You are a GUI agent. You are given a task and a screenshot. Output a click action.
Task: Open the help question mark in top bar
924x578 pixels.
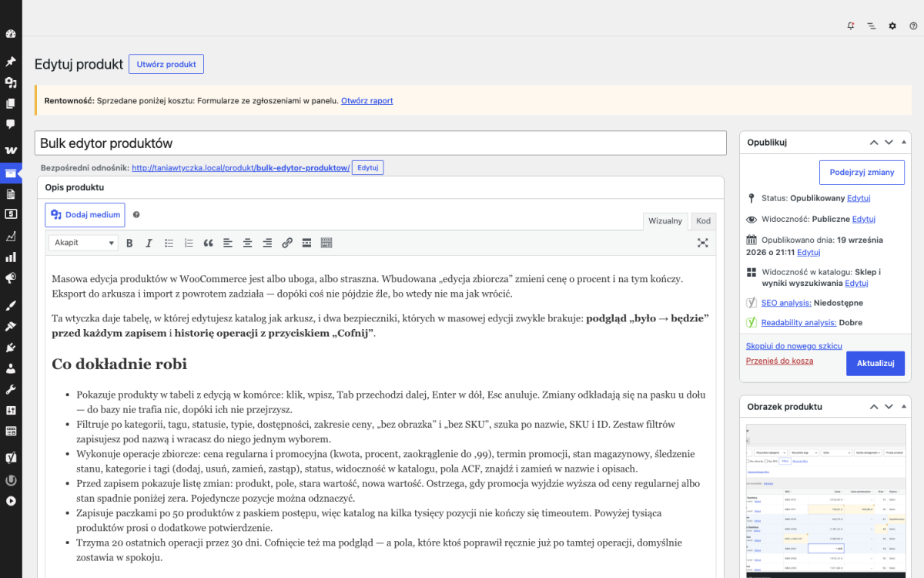(x=913, y=25)
